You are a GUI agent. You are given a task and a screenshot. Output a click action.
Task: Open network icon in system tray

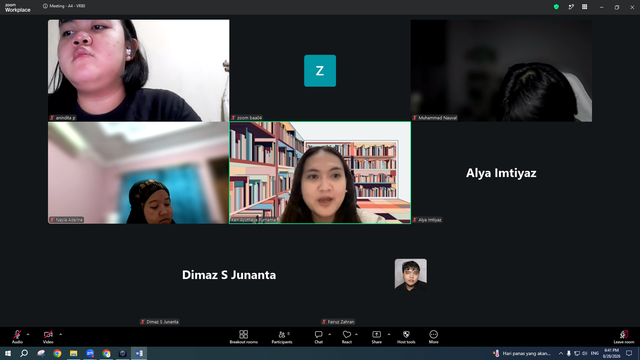(577, 353)
